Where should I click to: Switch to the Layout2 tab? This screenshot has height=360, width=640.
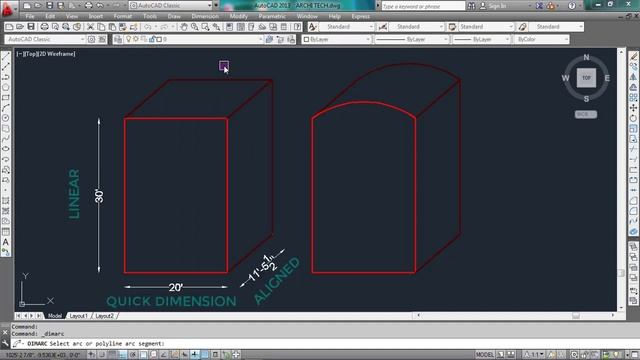coord(104,316)
